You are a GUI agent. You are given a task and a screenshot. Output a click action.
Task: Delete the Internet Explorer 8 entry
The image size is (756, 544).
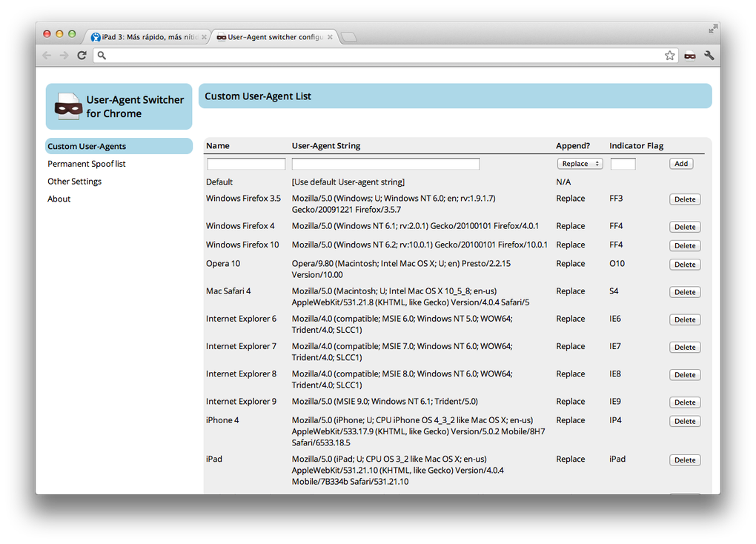coord(685,374)
